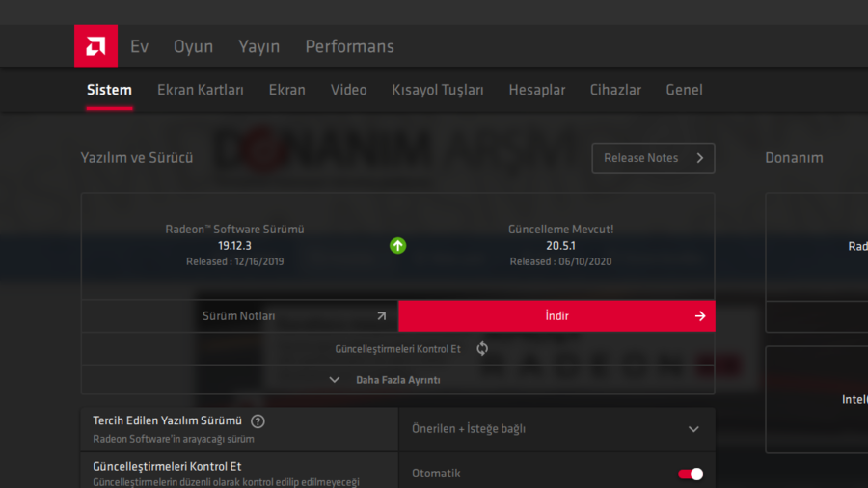Click the refresh icon beside Güncelleştirmeleri Kontrol Et
The width and height of the screenshot is (868, 488).
pos(482,348)
